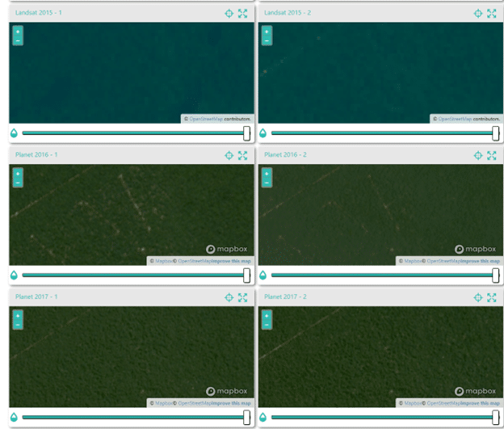Click the Planet 2016 - 1 panel title
This screenshot has width=504, height=429.
(36, 155)
